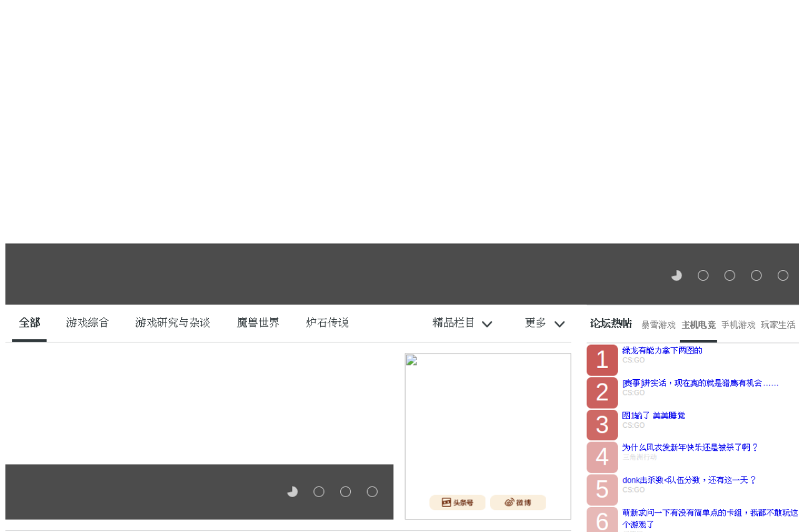Expand the 精品栏目 dropdown
799x532 pixels.
pos(462,323)
